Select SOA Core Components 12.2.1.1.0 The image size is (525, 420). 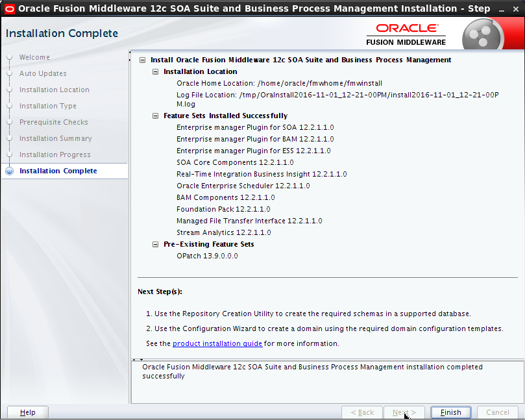[x=235, y=163]
